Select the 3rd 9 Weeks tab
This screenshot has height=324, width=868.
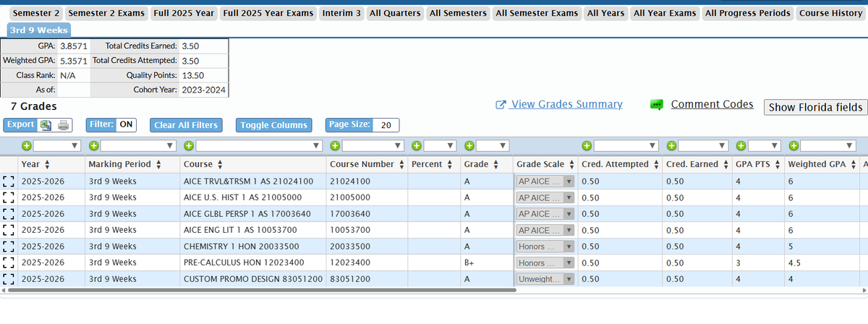pyautogui.click(x=39, y=30)
